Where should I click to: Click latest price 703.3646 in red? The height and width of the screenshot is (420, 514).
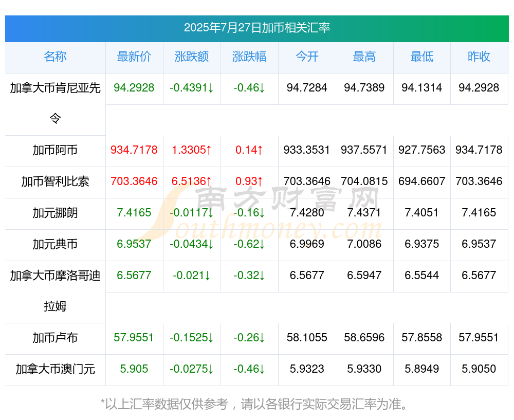134,181
